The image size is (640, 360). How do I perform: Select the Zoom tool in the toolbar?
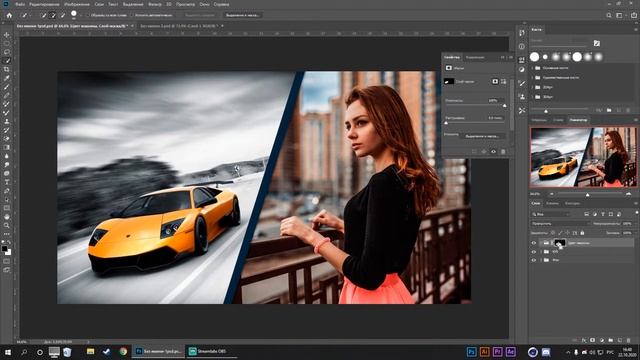point(7,225)
